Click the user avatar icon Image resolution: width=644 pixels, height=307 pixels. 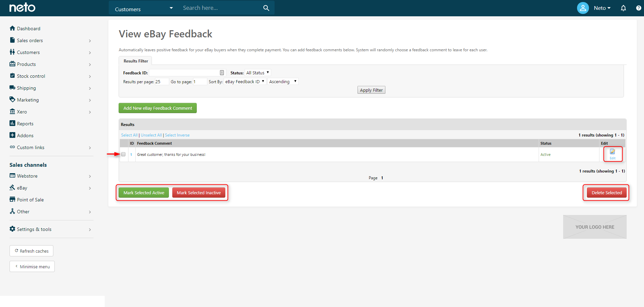583,8
